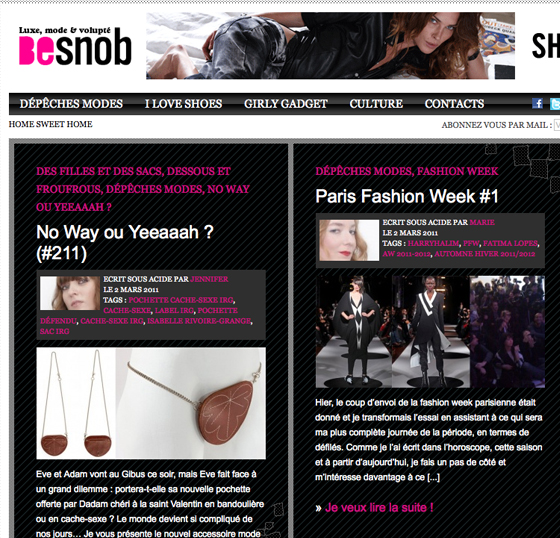Open the Paris Fashion Week #1 article
560x538 pixels.
click(407, 196)
